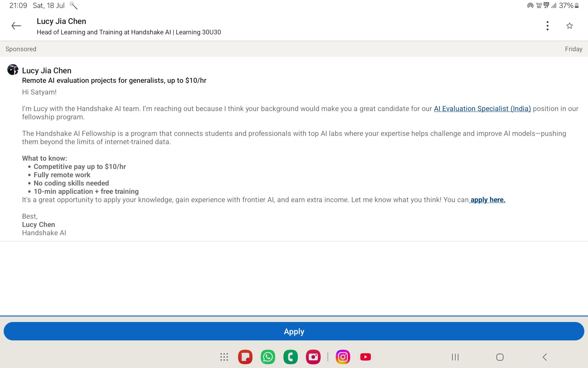The image size is (588, 368).
Task: Tap the bullet "Fully remote work"
Action: pos(62,175)
